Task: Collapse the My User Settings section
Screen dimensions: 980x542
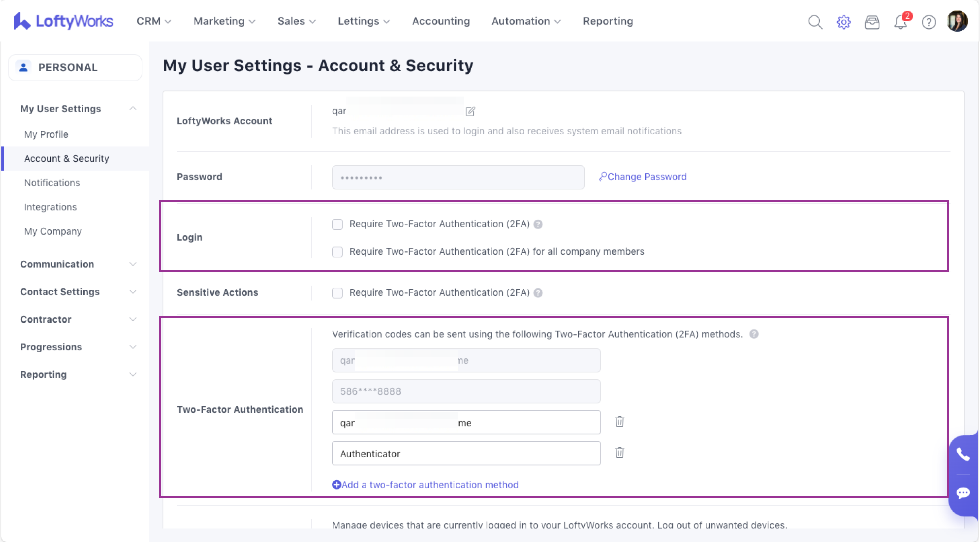Action: tap(133, 108)
